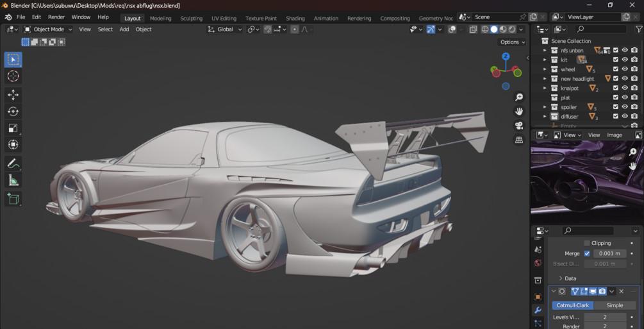Screen dimensions: 644x329
Task: Open Global transform orientation dropdown
Action: [225, 30]
